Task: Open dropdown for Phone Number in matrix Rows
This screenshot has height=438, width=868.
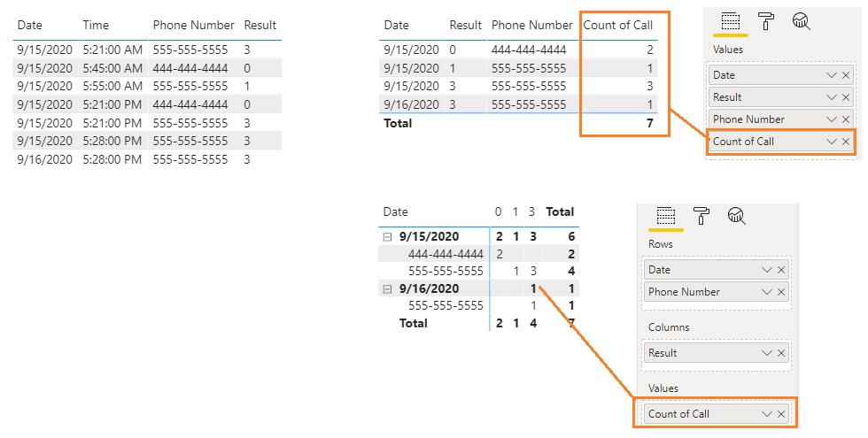Action: pos(767,292)
